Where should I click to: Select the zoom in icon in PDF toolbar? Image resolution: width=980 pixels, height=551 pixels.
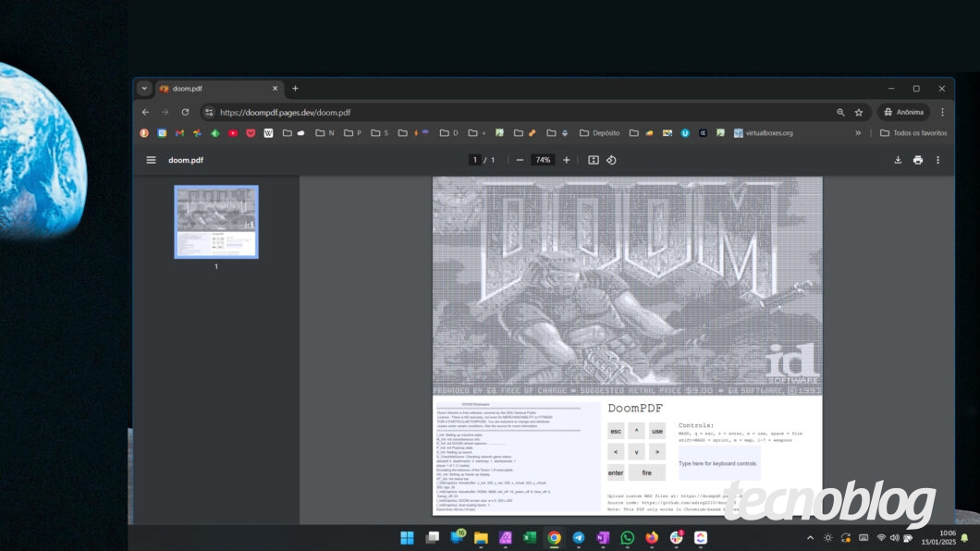[x=566, y=159]
